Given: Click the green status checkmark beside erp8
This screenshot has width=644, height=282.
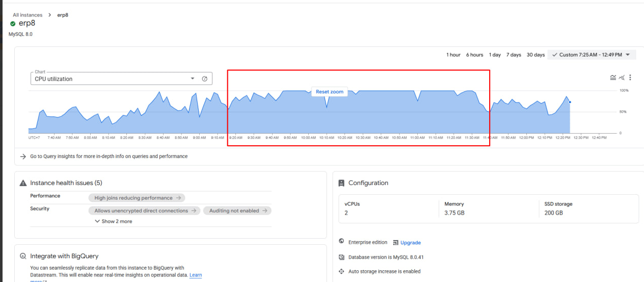Looking at the screenshot, I should (x=13, y=24).
